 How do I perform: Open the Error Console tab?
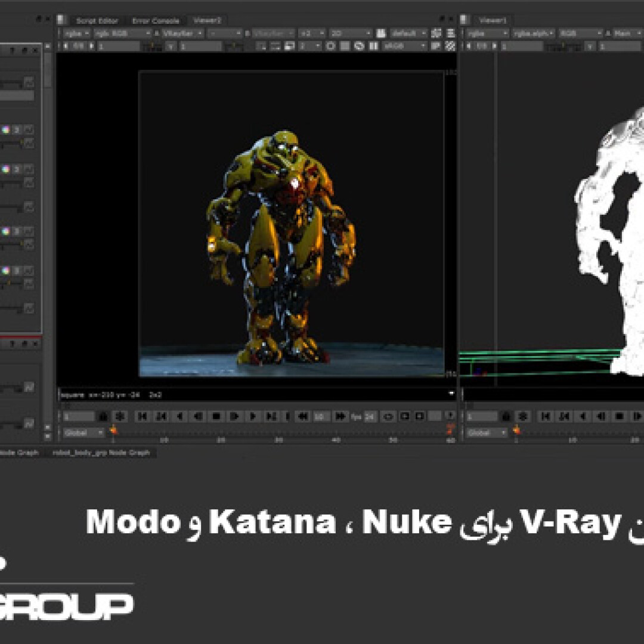pos(156,21)
